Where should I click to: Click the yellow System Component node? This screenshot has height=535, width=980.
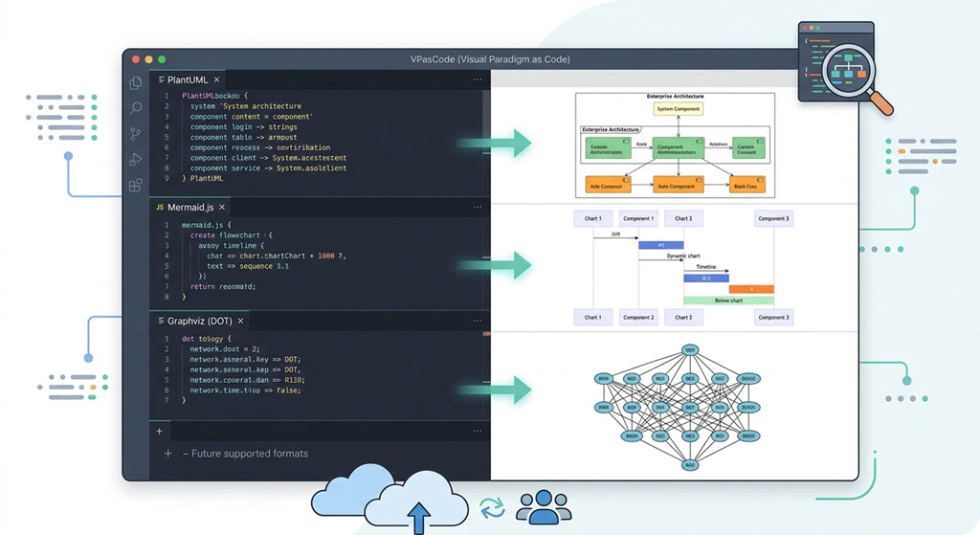tap(679, 109)
